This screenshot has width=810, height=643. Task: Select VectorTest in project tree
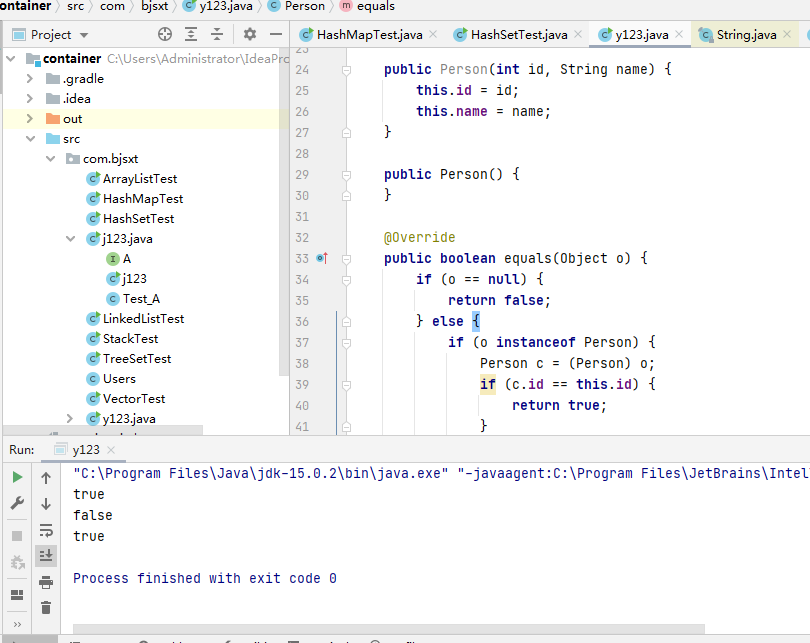pos(126,399)
